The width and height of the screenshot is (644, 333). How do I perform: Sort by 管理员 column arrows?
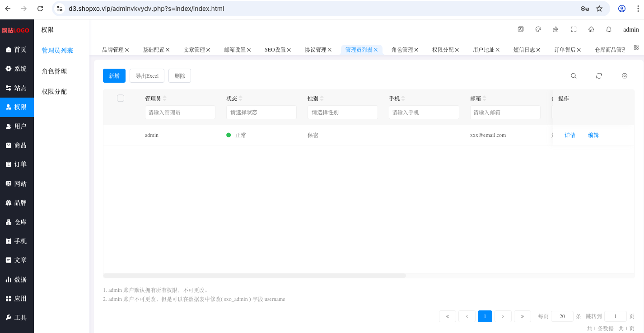coord(164,98)
